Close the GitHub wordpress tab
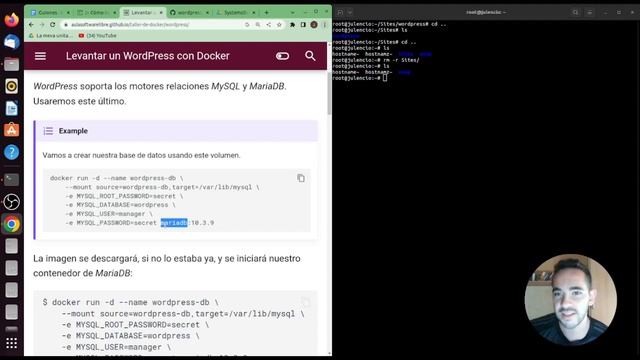The height and width of the screenshot is (360, 640). click(207, 13)
